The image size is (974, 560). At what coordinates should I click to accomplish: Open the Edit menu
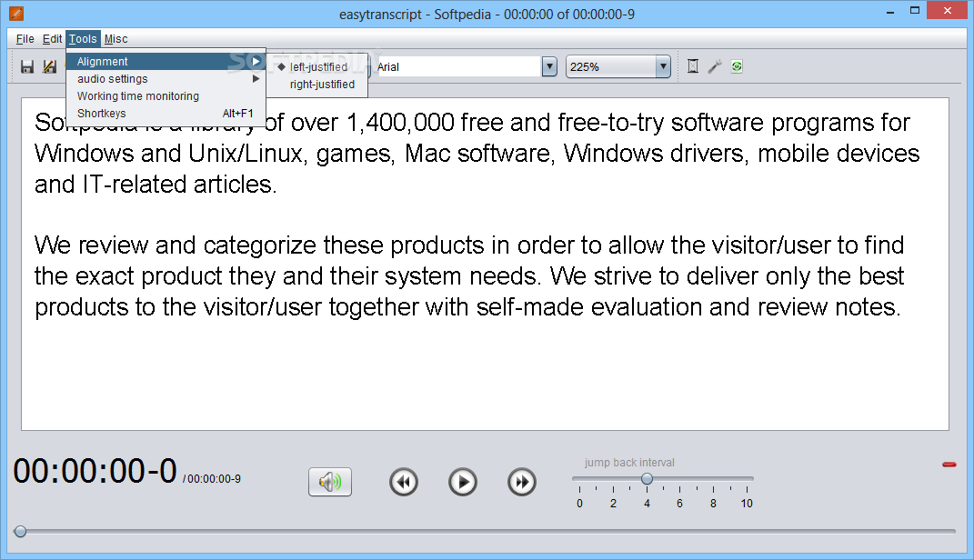pyautogui.click(x=52, y=39)
